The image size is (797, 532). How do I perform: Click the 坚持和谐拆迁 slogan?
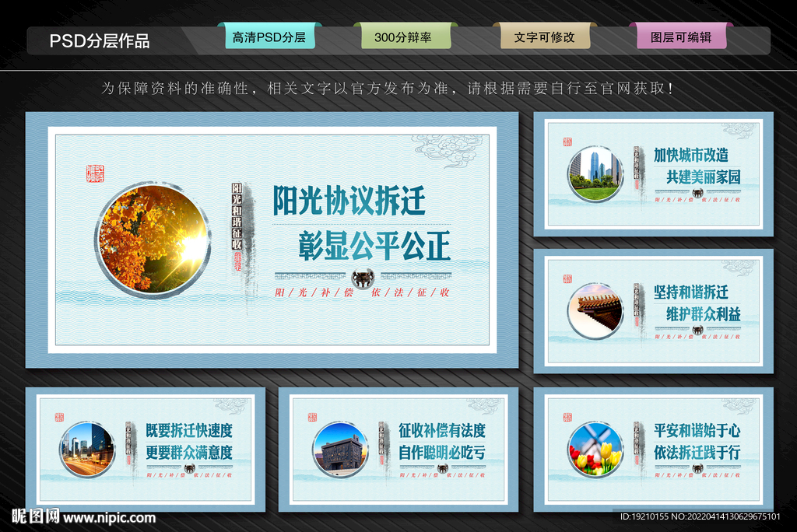(691, 292)
